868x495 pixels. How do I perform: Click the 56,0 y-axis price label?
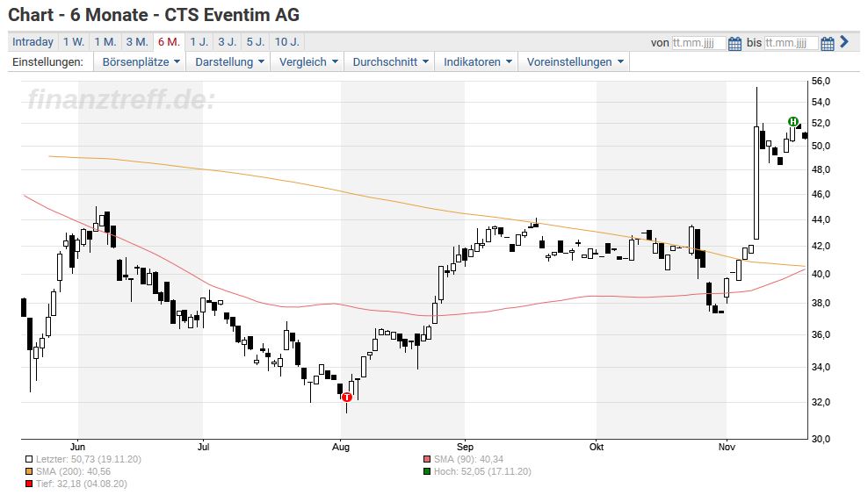[x=821, y=82]
